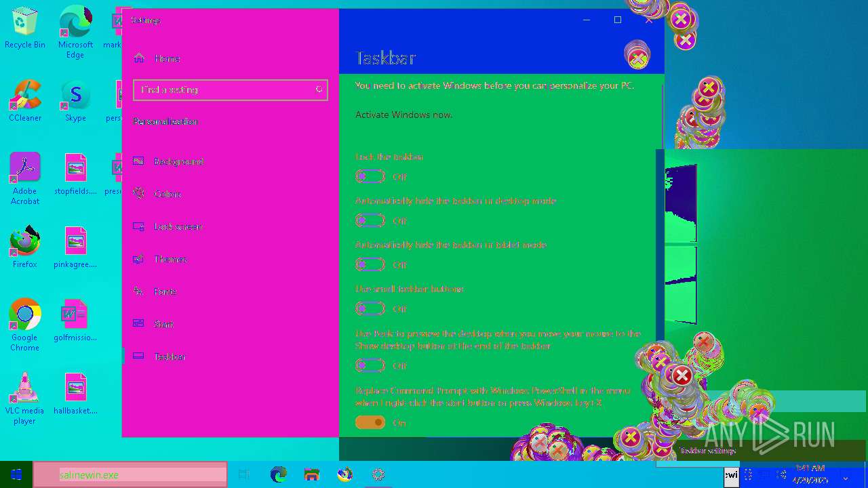The width and height of the screenshot is (868, 488).
Task: Click the Find a setting search box
Action: pyautogui.click(x=231, y=89)
